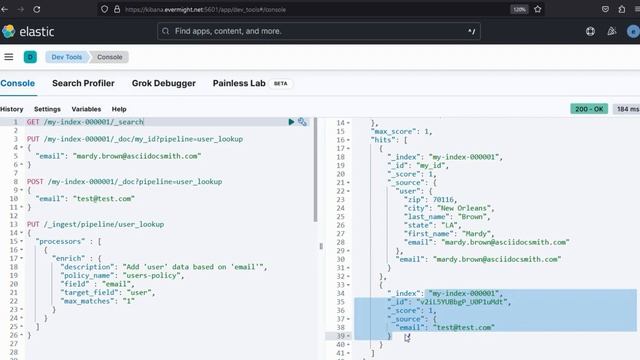Click the Elastic logo
The width and height of the screenshot is (640, 360).
tap(28, 31)
